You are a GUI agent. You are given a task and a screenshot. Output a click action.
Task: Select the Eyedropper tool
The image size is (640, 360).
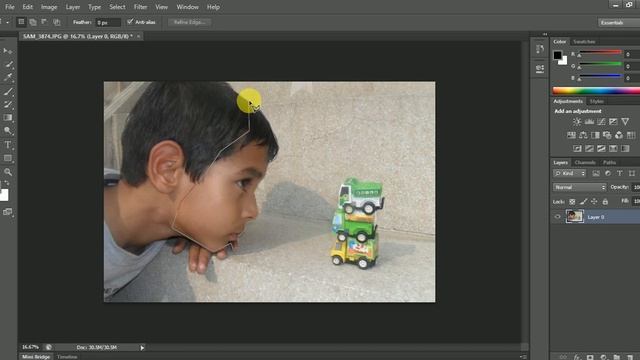pos(8,78)
